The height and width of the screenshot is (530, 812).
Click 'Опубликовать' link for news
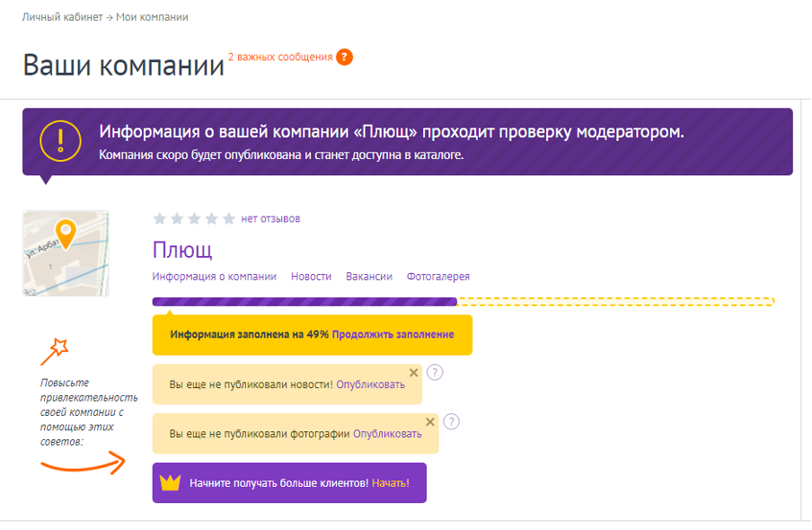click(370, 384)
